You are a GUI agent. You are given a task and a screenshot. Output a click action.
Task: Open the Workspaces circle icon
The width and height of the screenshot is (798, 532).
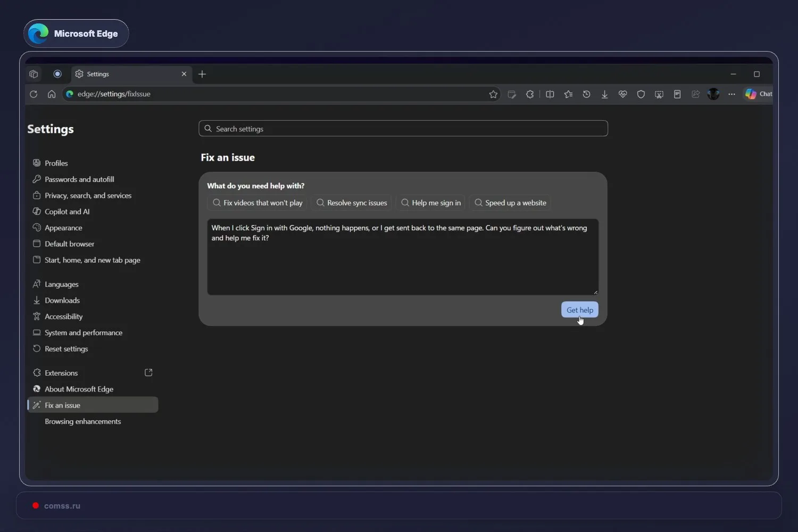coord(57,74)
